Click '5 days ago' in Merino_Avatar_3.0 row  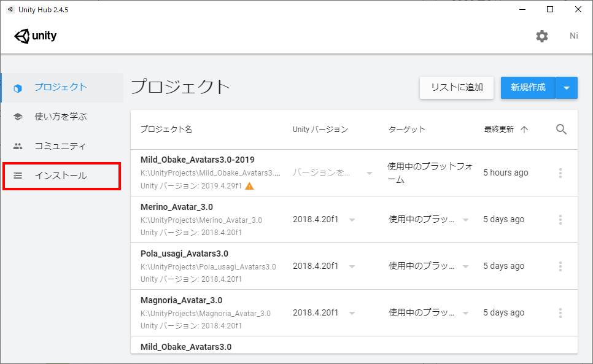pyautogui.click(x=504, y=219)
